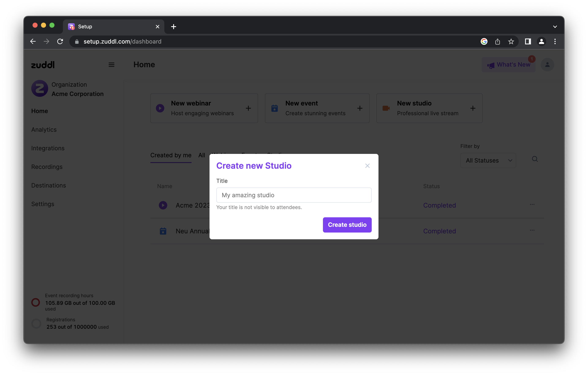Open the user profile avatar icon

(547, 65)
